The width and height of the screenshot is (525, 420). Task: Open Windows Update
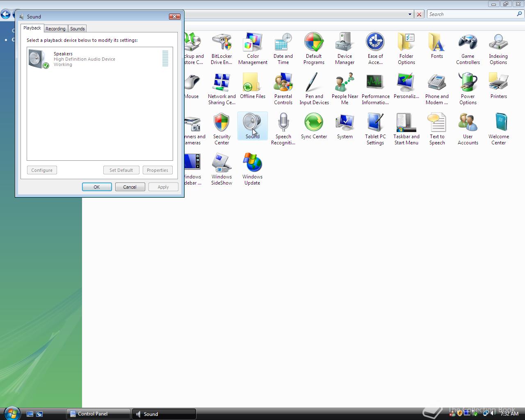pos(252,169)
